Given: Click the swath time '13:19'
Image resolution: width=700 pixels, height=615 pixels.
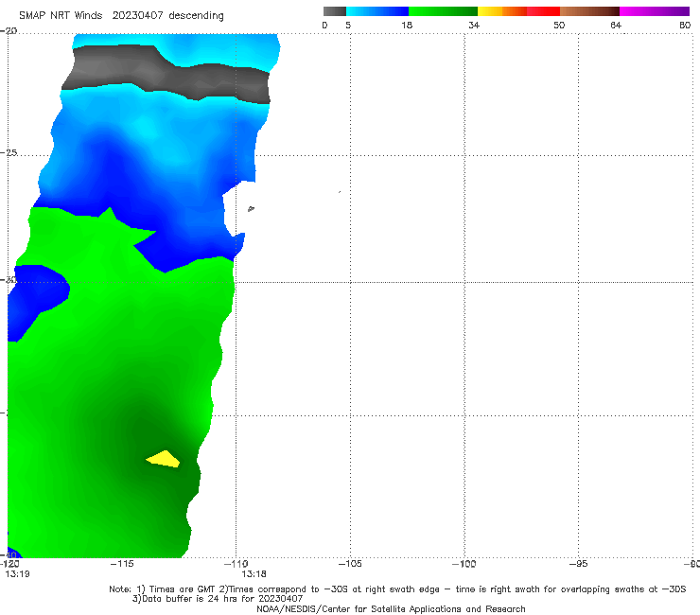Looking at the screenshot, I should [17, 574].
